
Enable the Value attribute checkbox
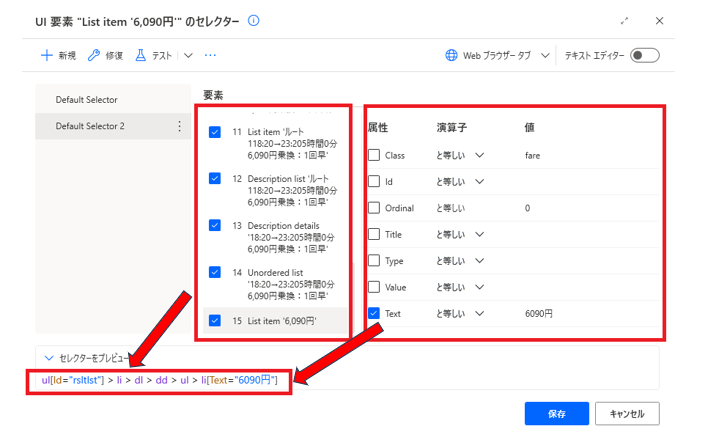click(374, 287)
